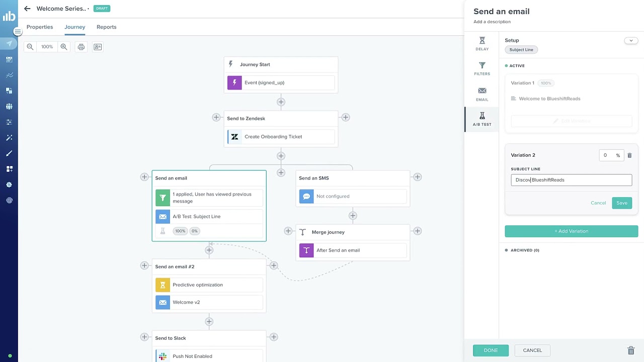Select the Email panel icon
This screenshot has height=362, width=644.
click(x=482, y=94)
